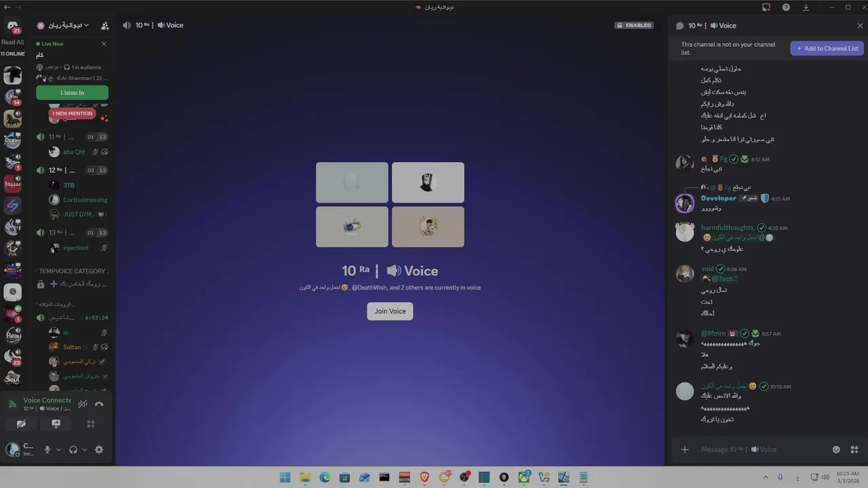The image size is (868, 488).
Task: Toggle noise suppression waveform icon
Action: point(83,404)
